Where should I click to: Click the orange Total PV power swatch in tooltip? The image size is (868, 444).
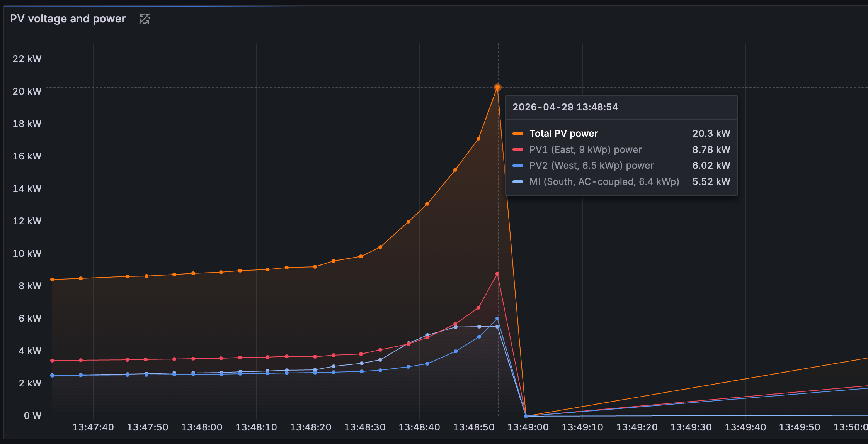pyautogui.click(x=517, y=134)
